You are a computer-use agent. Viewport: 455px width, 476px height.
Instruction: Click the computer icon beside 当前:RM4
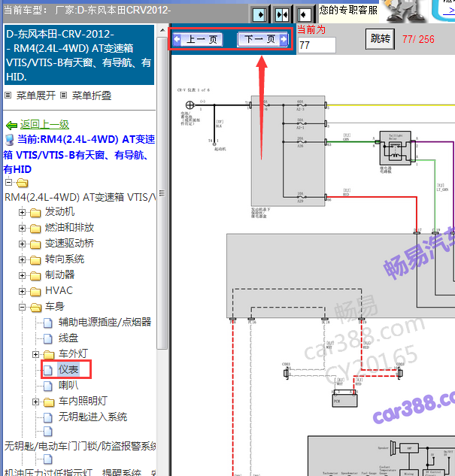[10, 140]
